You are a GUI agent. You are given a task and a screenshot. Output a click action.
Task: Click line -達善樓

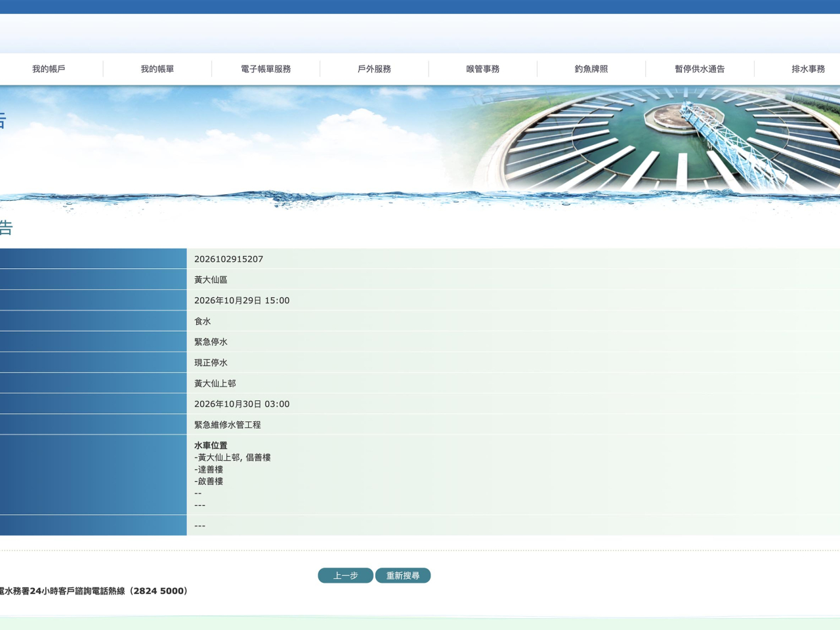click(209, 469)
